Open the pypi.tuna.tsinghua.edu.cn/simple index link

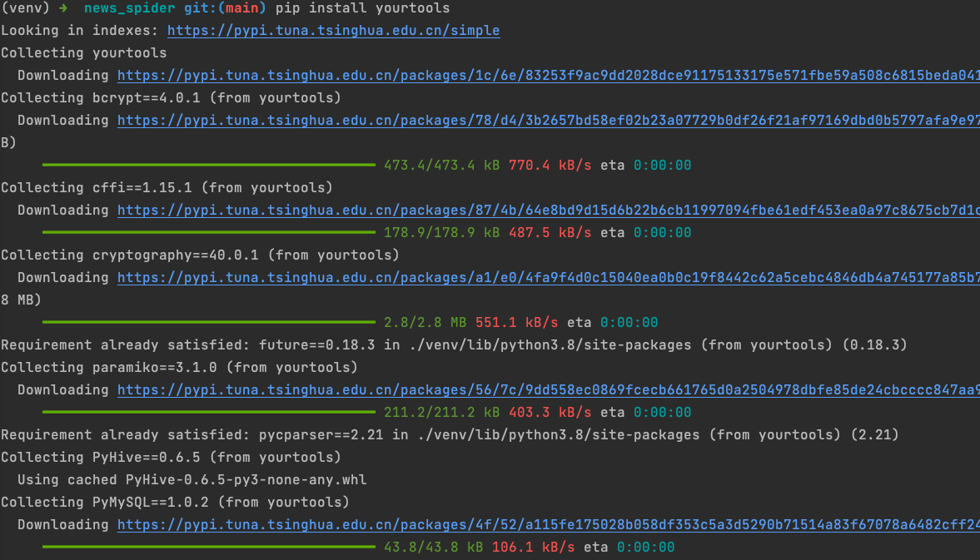click(x=332, y=30)
